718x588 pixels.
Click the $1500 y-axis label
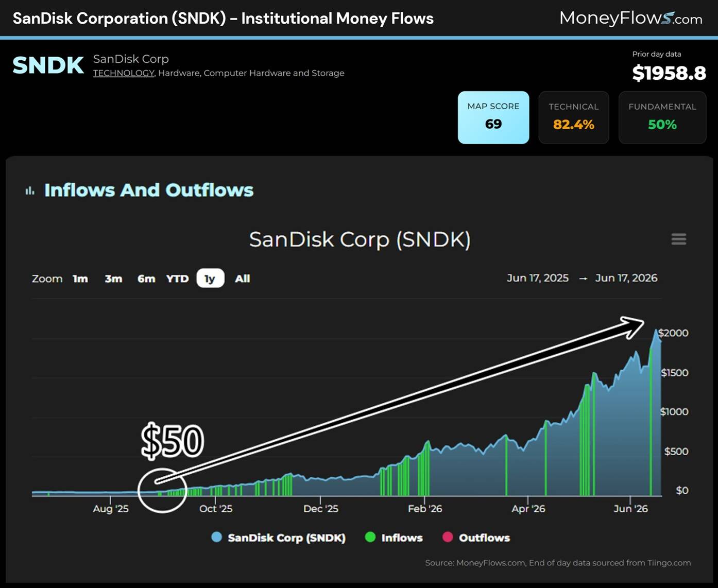(675, 373)
